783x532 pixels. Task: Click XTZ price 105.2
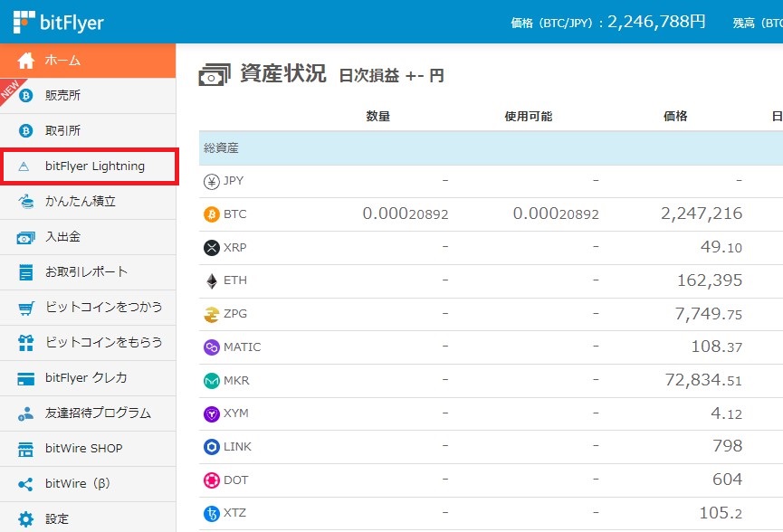(721, 512)
